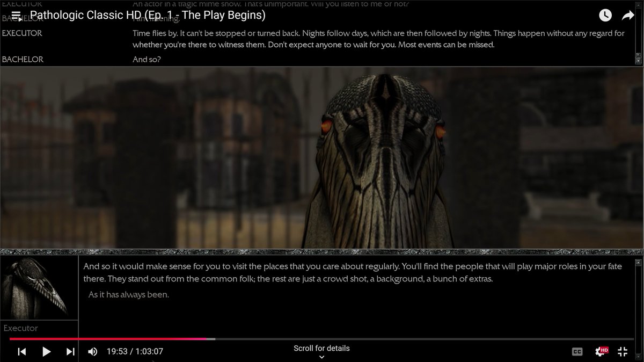
Task: Expand details chevron below Scroll for details
Action: point(321,357)
